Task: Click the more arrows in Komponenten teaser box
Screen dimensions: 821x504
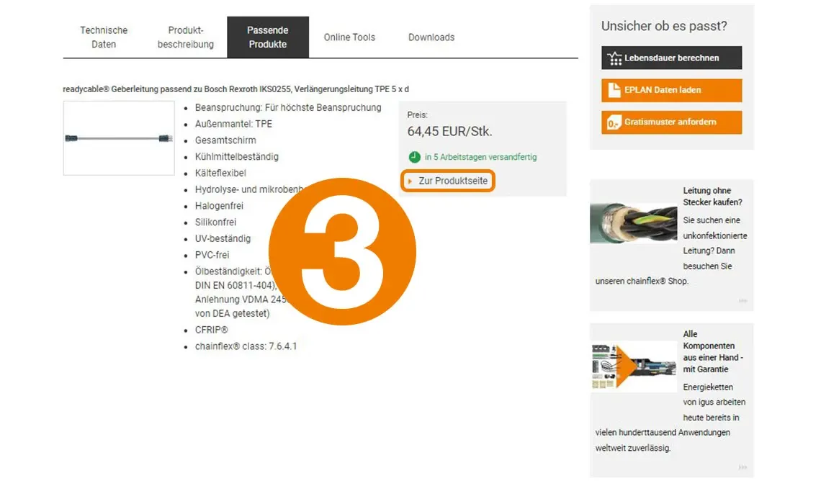Action: [x=743, y=467]
